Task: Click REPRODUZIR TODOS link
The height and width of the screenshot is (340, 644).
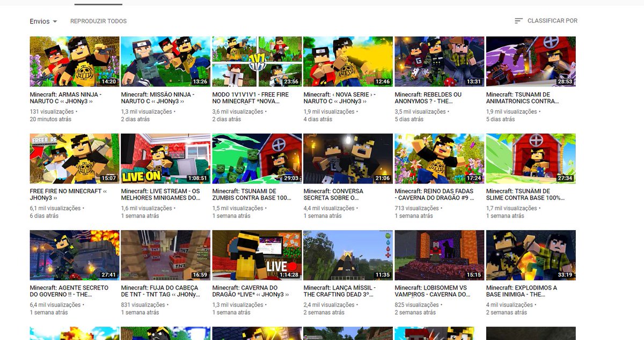Action: tap(98, 21)
